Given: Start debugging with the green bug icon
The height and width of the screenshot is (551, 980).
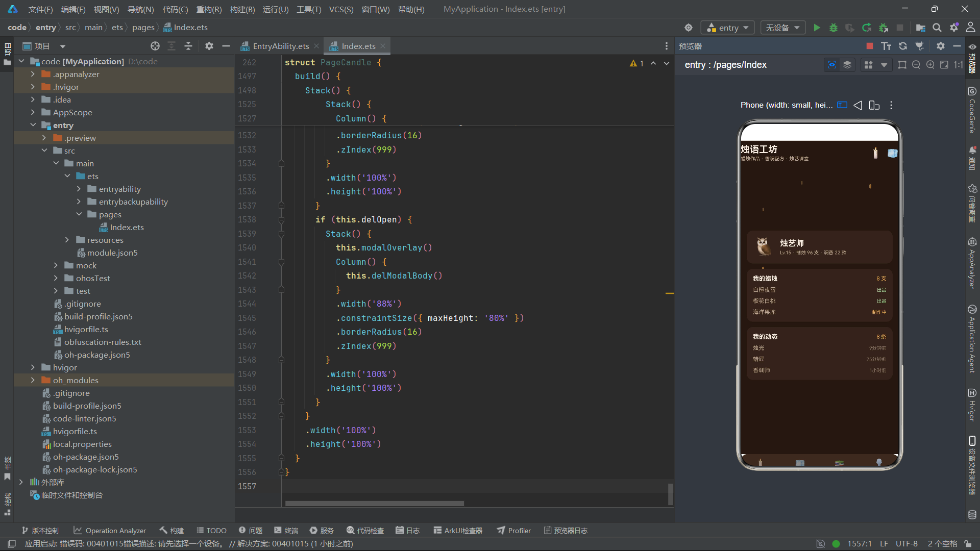Looking at the screenshot, I should coord(834,28).
